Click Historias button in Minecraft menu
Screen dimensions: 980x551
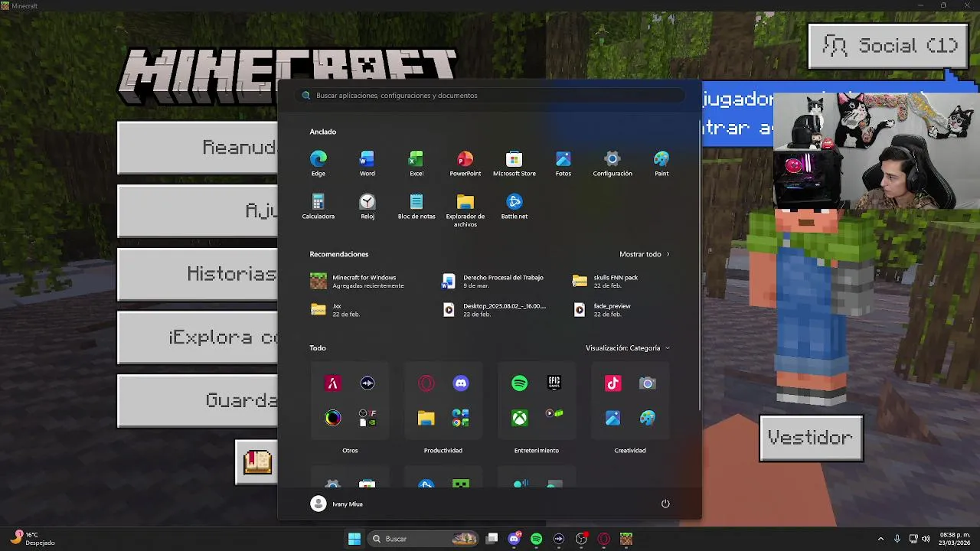[198, 274]
